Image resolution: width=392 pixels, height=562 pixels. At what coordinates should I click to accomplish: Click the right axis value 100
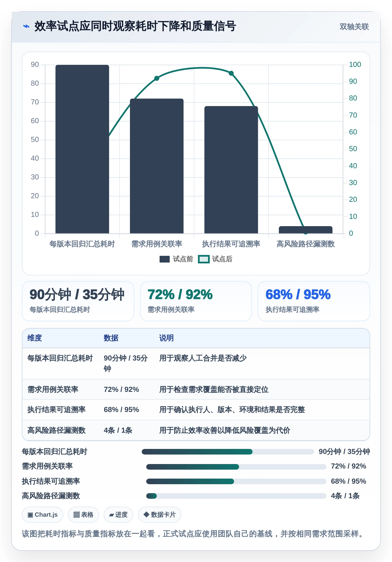[x=355, y=65]
